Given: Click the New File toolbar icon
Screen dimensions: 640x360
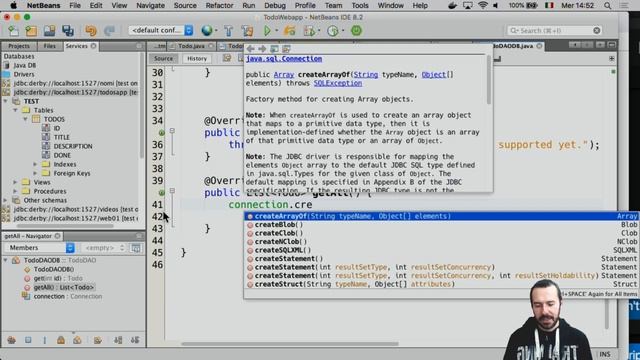Looking at the screenshot, I should click(x=13, y=31).
